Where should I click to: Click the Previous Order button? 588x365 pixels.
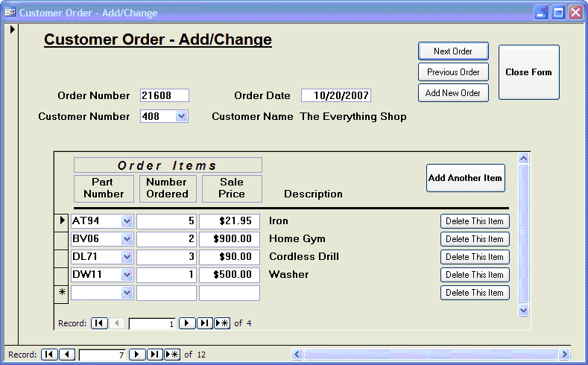coord(453,72)
